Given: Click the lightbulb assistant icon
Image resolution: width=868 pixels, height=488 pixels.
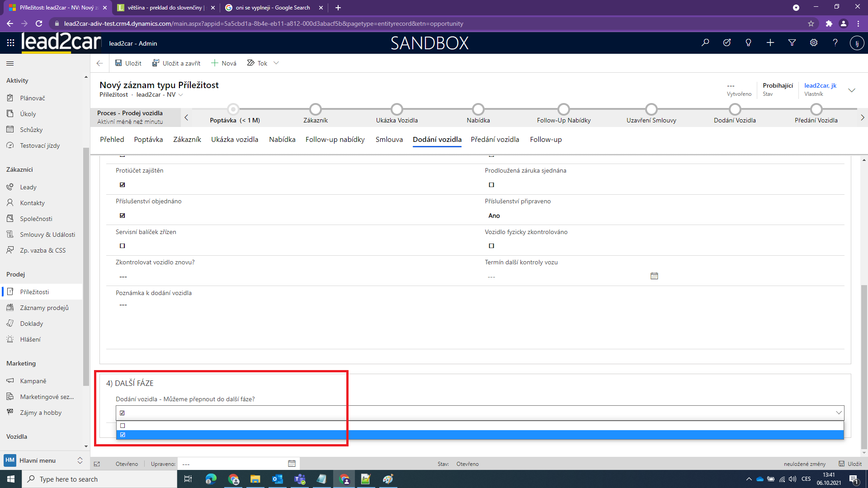Looking at the screenshot, I should click(x=748, y=43).
